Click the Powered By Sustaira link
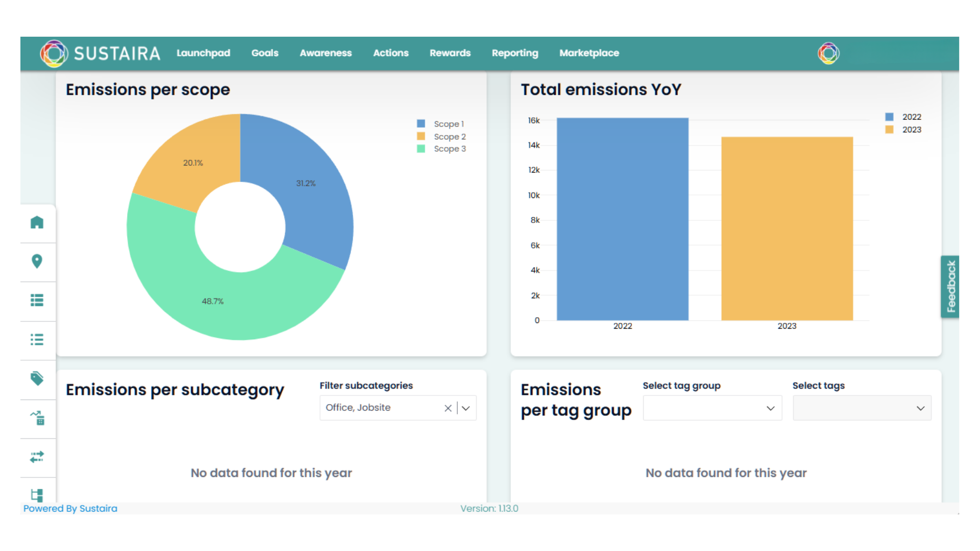980x551 pixels. coord(70,508)
